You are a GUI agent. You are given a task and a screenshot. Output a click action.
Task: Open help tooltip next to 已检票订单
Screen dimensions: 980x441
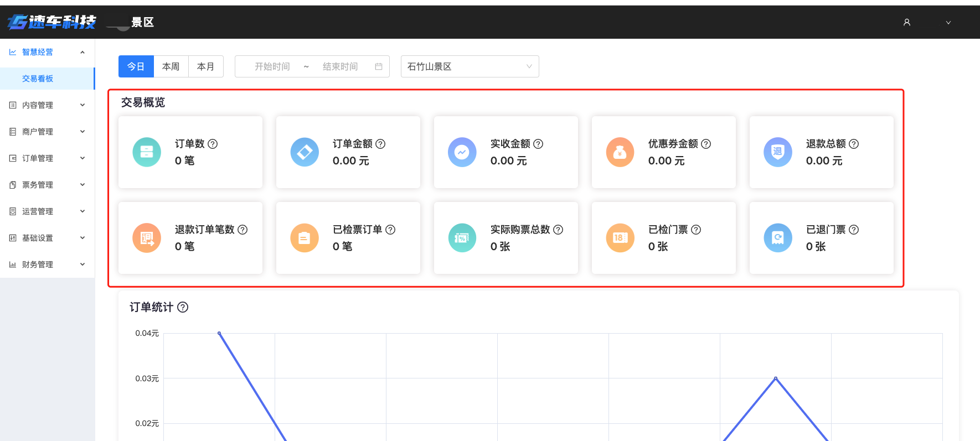coord(390,230)
